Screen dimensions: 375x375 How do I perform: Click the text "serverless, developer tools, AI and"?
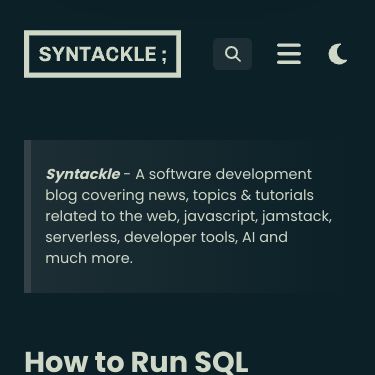tap(166, 237)
